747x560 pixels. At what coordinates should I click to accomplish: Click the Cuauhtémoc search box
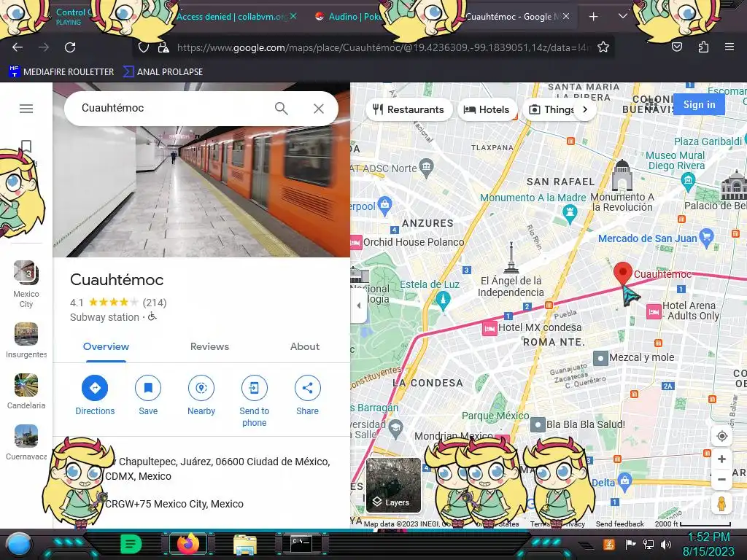pyautogui.click(x=174, y=108)
